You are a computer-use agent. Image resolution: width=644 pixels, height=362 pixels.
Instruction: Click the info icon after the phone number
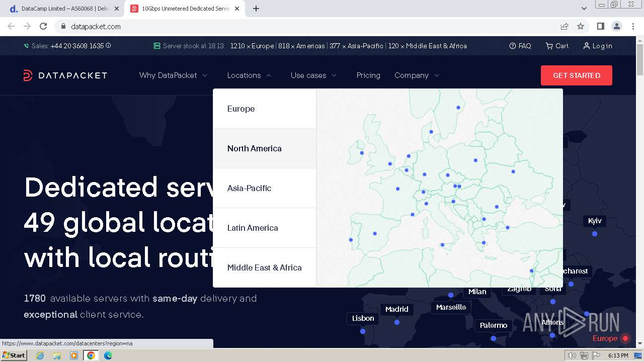(x=108, y=46)
